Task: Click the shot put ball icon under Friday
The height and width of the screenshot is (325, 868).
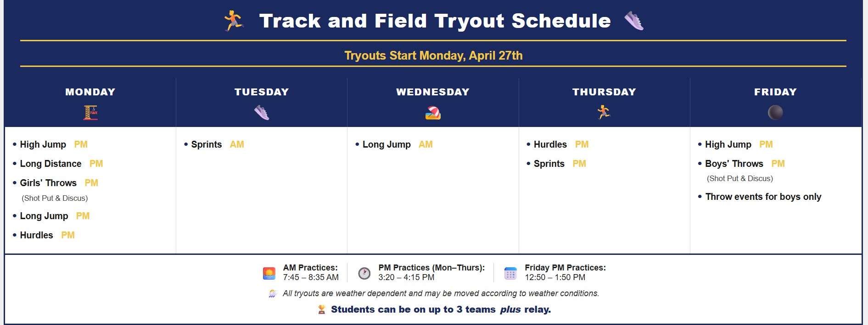Action: (775, 113)
